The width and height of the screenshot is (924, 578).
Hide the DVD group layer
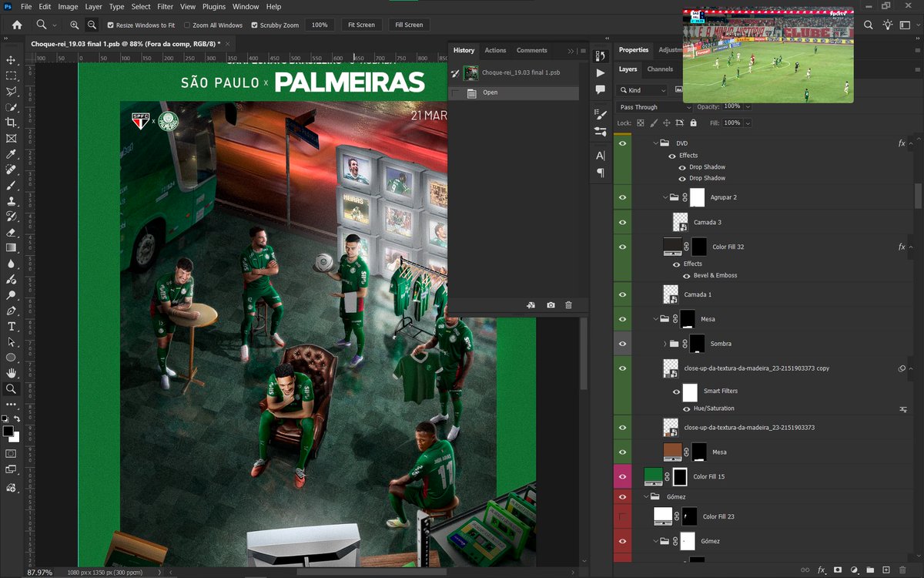pos(622,143)
